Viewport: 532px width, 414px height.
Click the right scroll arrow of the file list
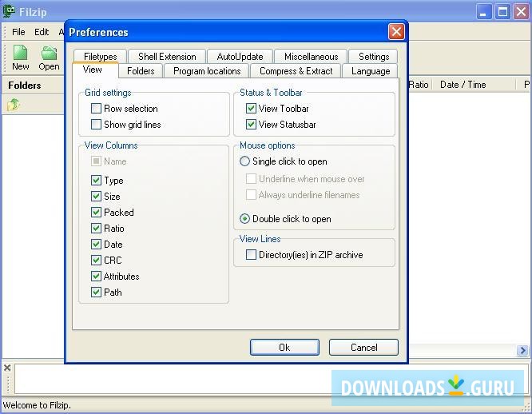pos(522,350)
